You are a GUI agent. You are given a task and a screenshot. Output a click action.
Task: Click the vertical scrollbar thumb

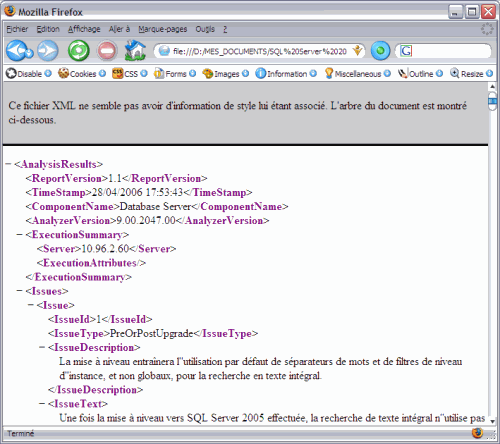[492, 102]
